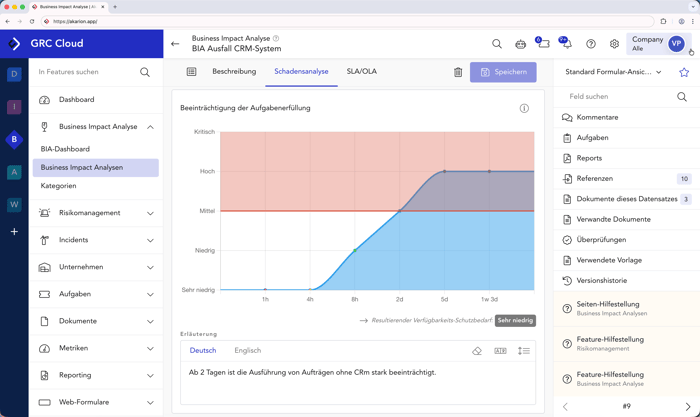
Task: Click the info icon beside chart title
Action: pos(524,108)
